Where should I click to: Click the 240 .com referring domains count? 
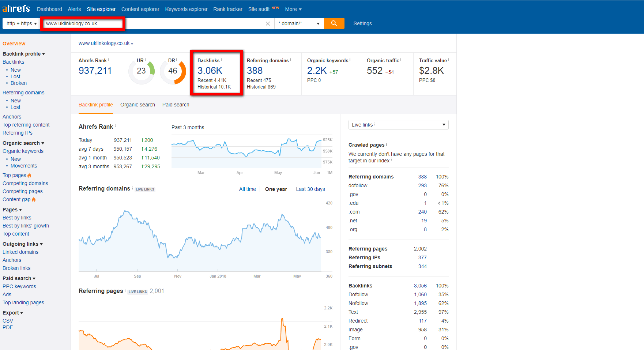(422, 212)
